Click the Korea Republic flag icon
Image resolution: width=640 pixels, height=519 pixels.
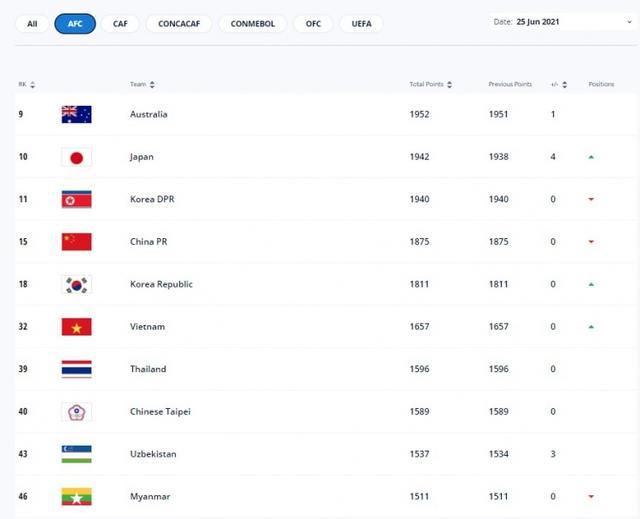click(x=76, y=284)
